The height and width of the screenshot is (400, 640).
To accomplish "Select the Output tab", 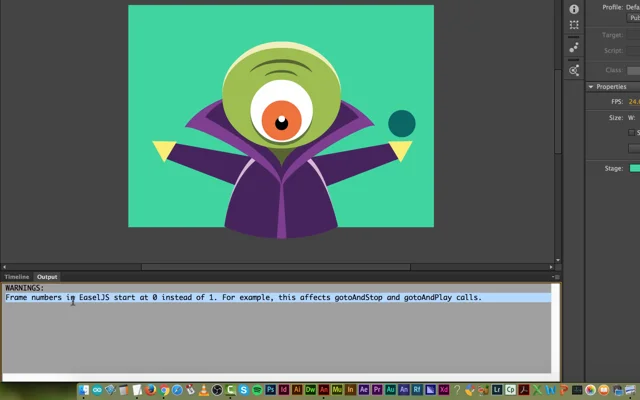I will [47, 277].
